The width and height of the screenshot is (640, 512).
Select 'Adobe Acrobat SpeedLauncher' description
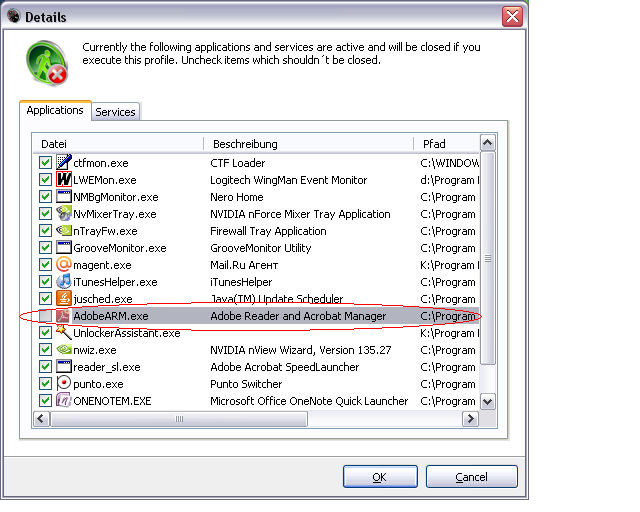point(284,367)
